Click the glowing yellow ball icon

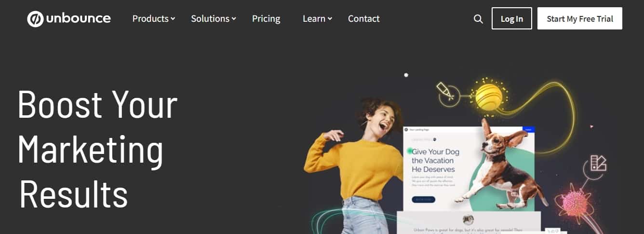click(489, 96)
